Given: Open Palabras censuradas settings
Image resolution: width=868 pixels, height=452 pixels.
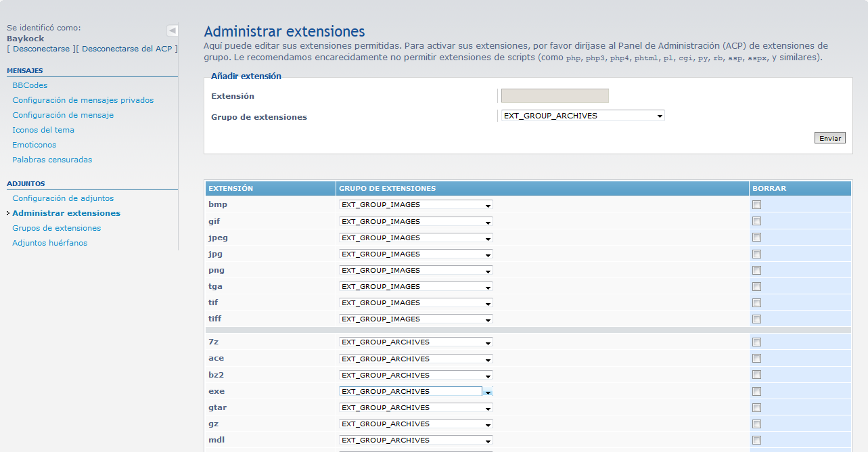Looking at the screenshot, I should tap(52, 160).
